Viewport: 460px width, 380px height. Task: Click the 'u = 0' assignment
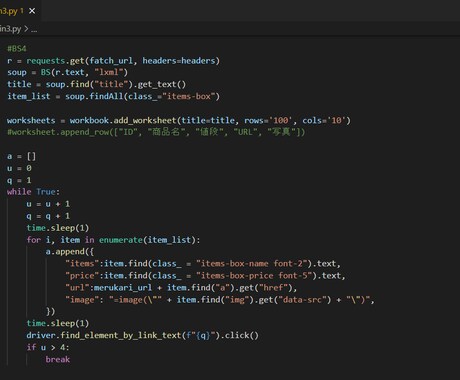coord(19,168)
